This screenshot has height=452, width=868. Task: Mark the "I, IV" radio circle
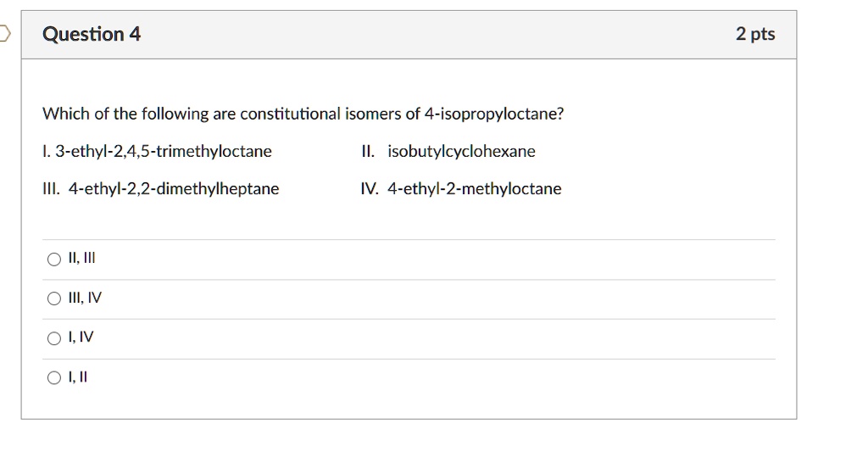54,338
